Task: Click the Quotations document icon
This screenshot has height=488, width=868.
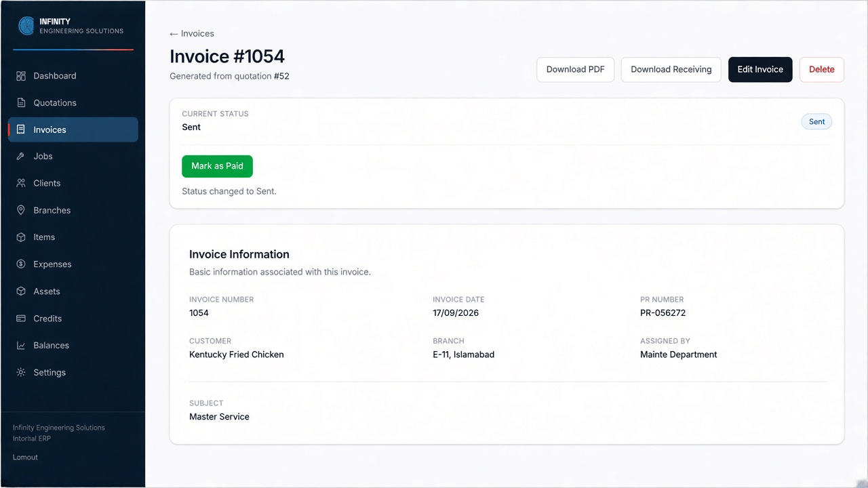Action: coord(21,103)
